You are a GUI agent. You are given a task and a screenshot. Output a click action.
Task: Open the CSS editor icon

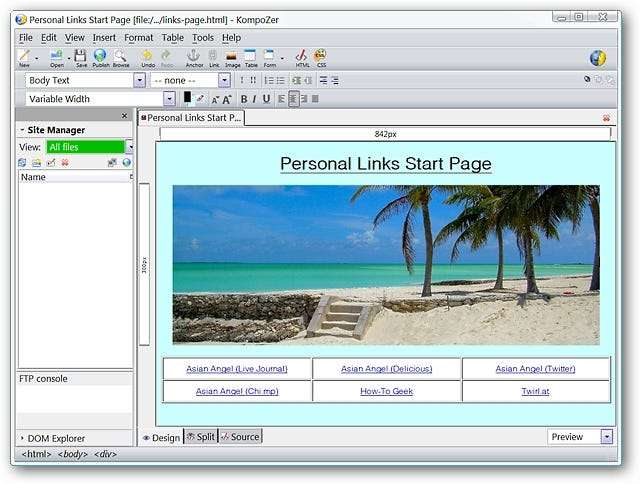click(320, 57)
